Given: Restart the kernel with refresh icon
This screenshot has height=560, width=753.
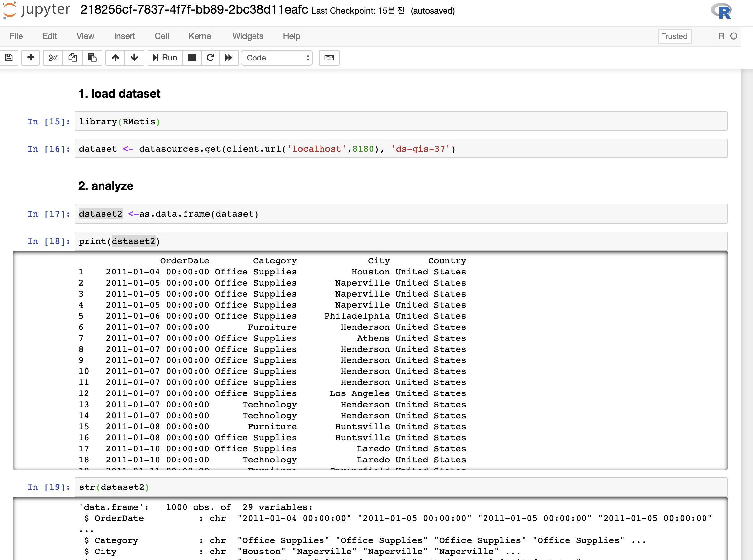Looking at the screenshot, I should tap(210, 58).
